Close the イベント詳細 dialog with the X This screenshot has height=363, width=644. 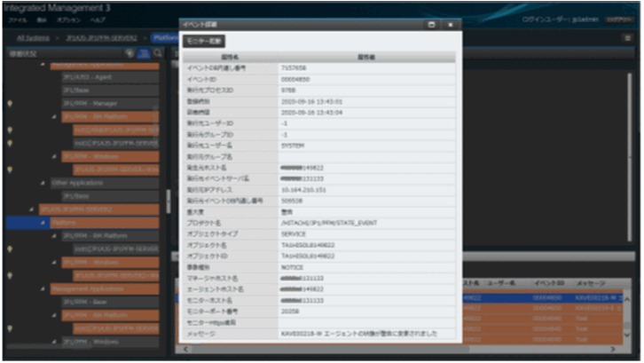point(450,25)
